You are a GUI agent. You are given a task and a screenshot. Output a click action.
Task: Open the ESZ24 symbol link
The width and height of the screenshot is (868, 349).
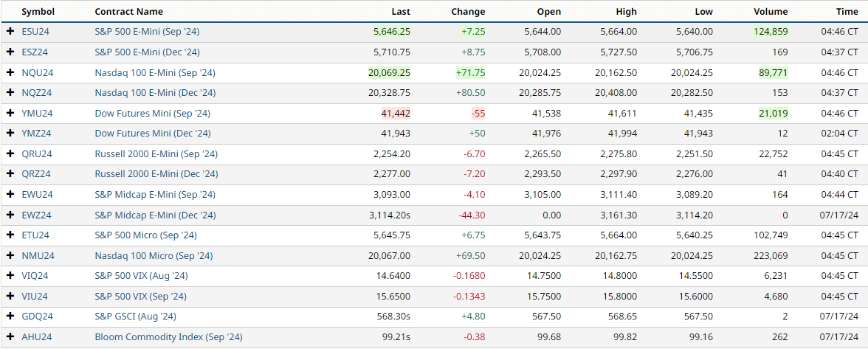tap(35, 52)
